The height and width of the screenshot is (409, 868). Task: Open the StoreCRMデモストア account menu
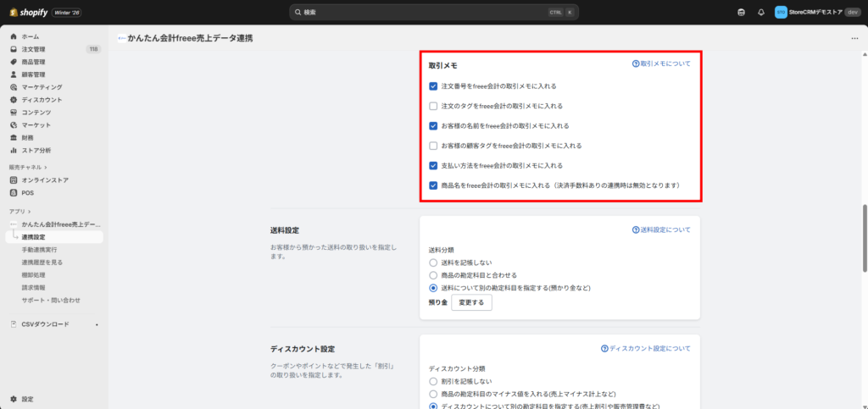tap(818, 12)
